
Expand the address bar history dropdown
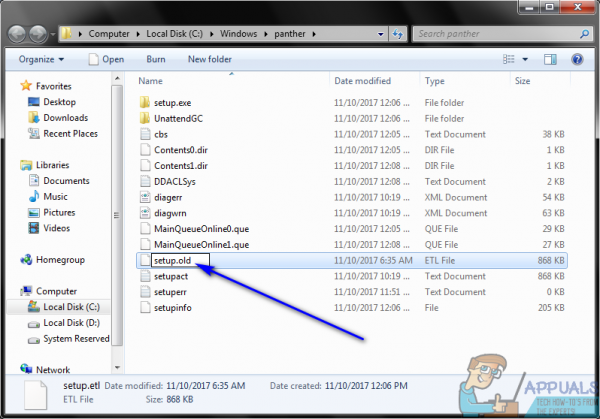380,34
